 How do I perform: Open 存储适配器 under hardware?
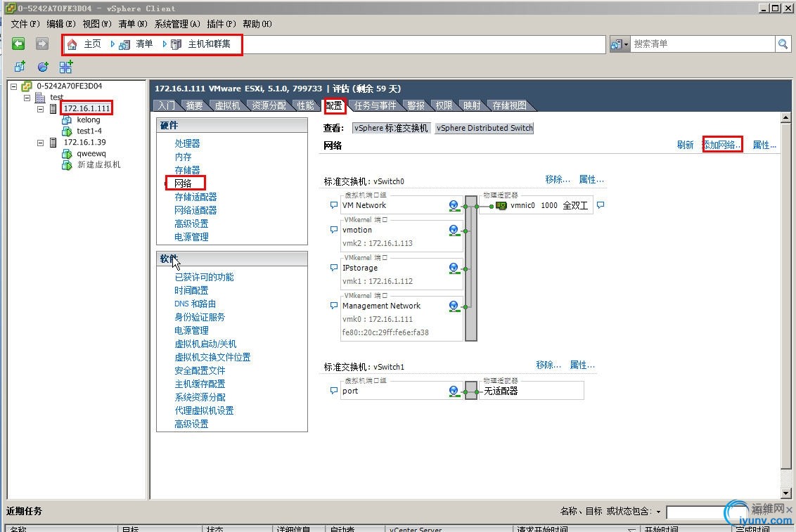pyautogui.click(x=195, y=197)
